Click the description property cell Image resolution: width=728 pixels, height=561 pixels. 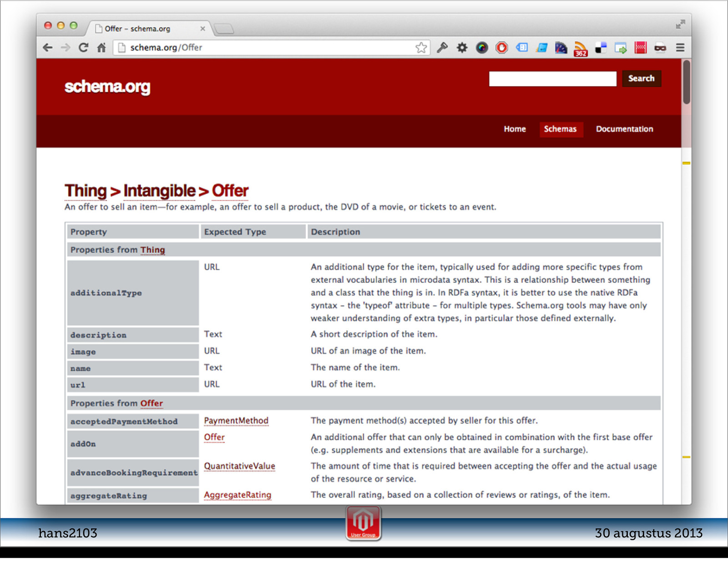point(133,335)
